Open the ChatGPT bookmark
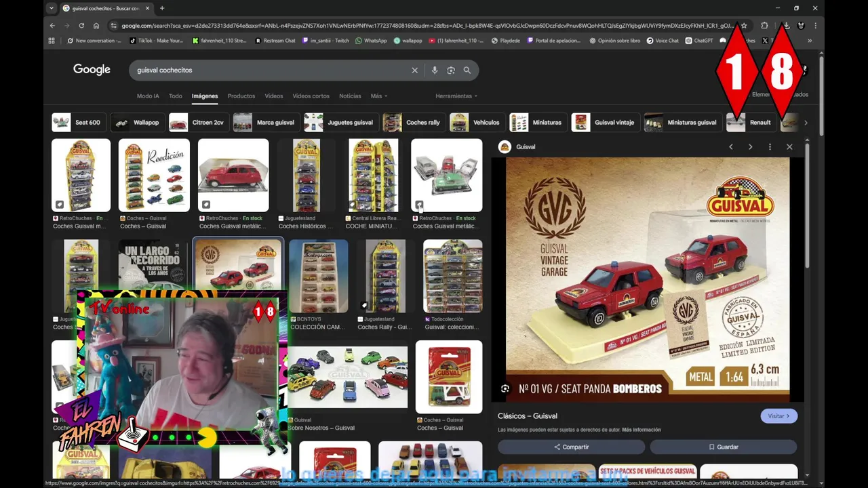The height and width of the screenshot is (488, 868). pos(699,41)
